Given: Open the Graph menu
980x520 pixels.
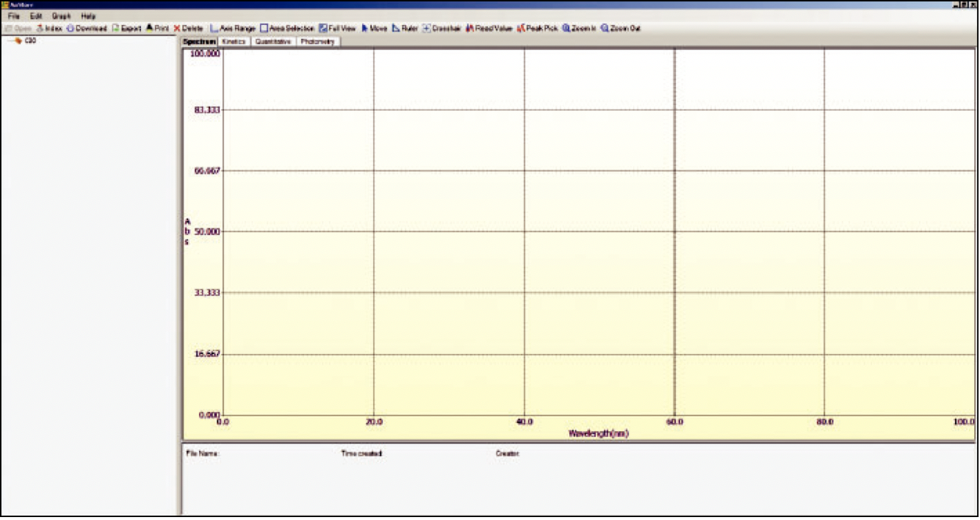Looking at the screenshot, I should 62,16.
